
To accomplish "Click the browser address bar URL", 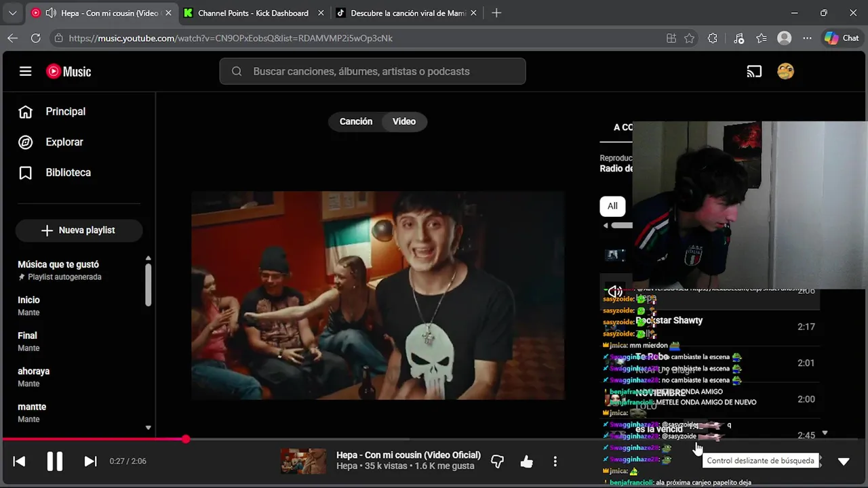I will [x=231, y=38].
